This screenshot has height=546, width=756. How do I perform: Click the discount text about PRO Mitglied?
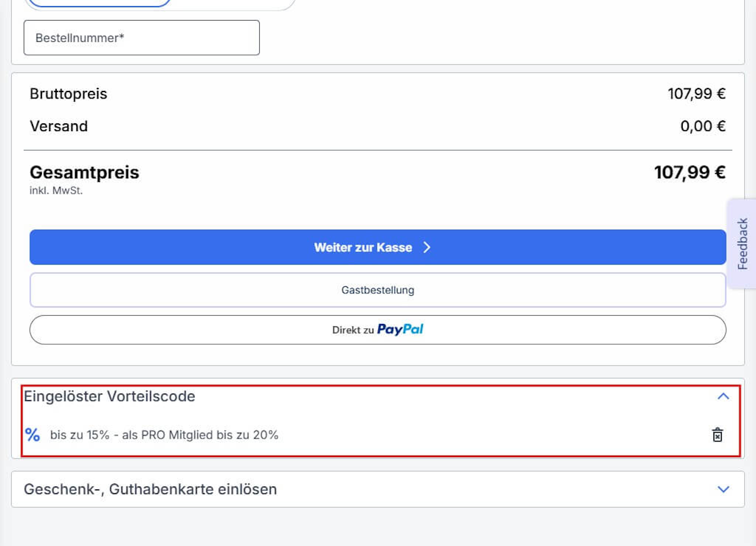164,435
